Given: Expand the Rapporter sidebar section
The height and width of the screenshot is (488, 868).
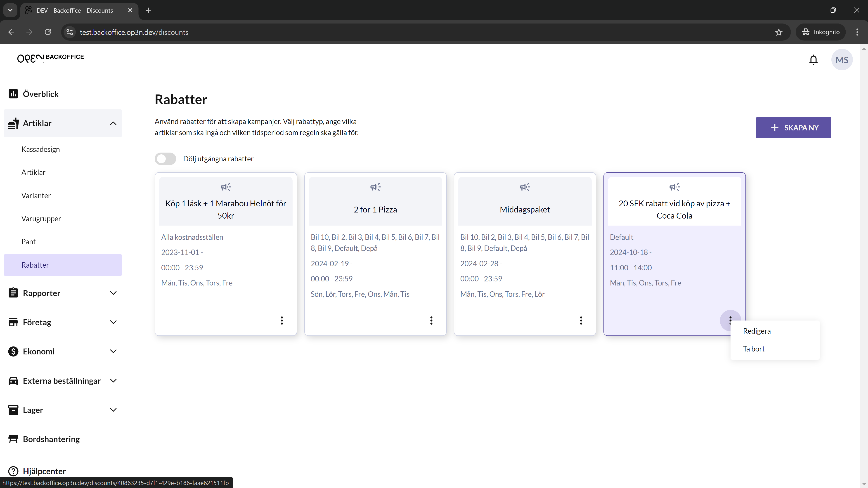Looking at the screenshot, I should (x=113, y=293).
